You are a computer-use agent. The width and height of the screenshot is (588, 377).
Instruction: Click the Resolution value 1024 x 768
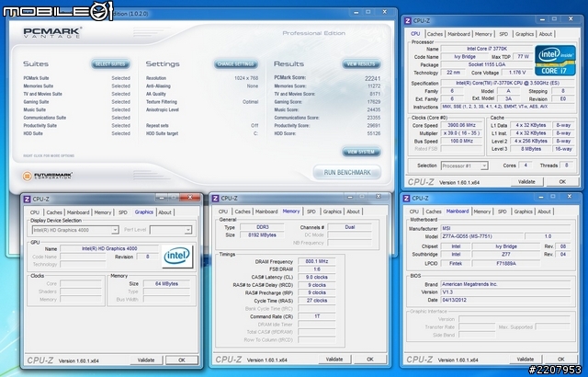[x=246, y=78]
